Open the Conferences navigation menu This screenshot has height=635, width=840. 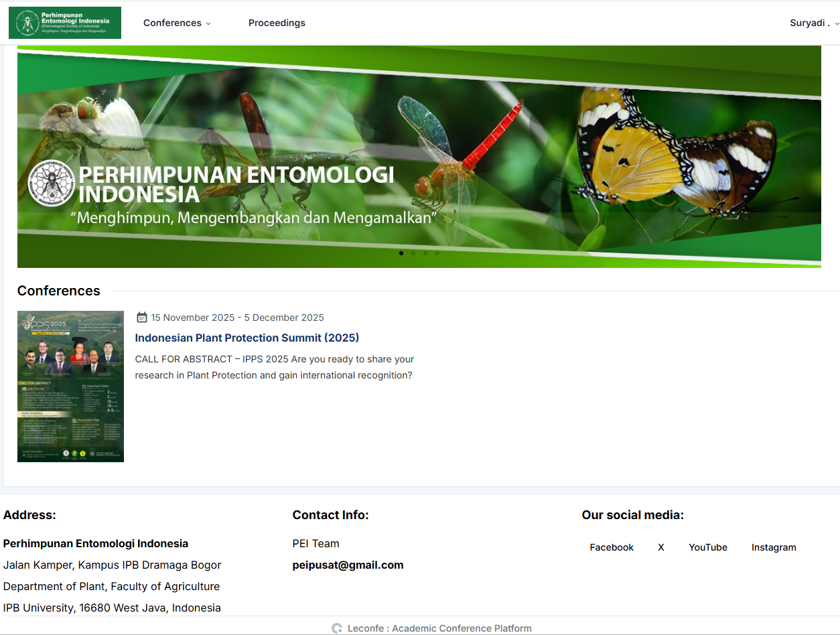tap(172, 23)
